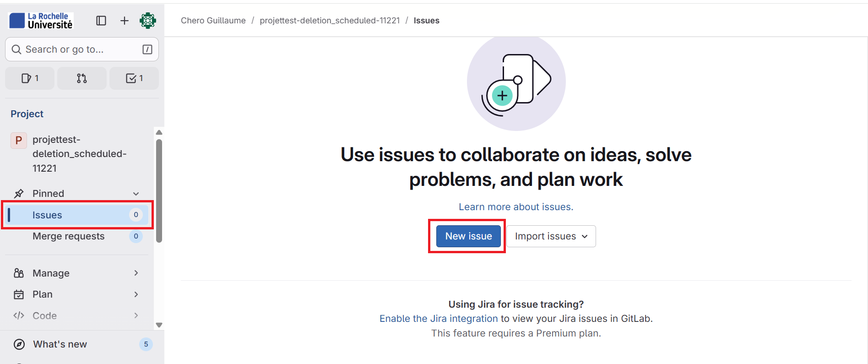
Task: Click the La Rochelle Université logo
Action: tap(41, 21)
